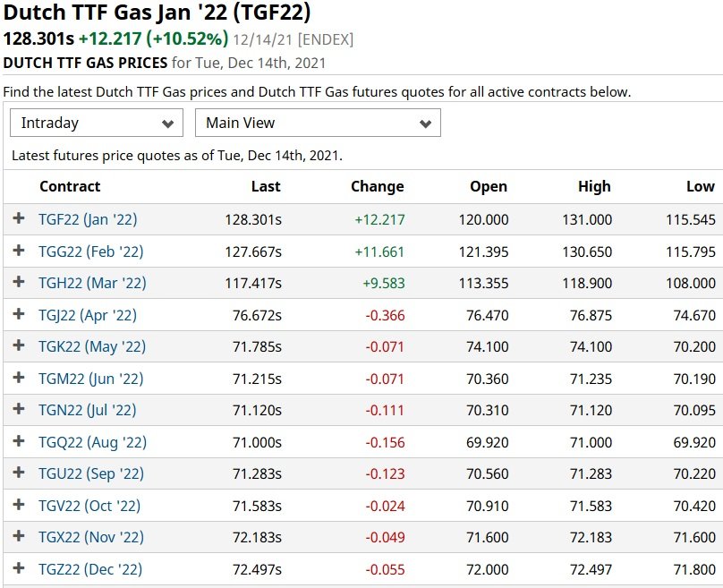Image resolution: width=723 pixels, height=588 pixels.
Task: Expand the TGJ22 (Apr '22) row plus icon
Action: [19, 314]
